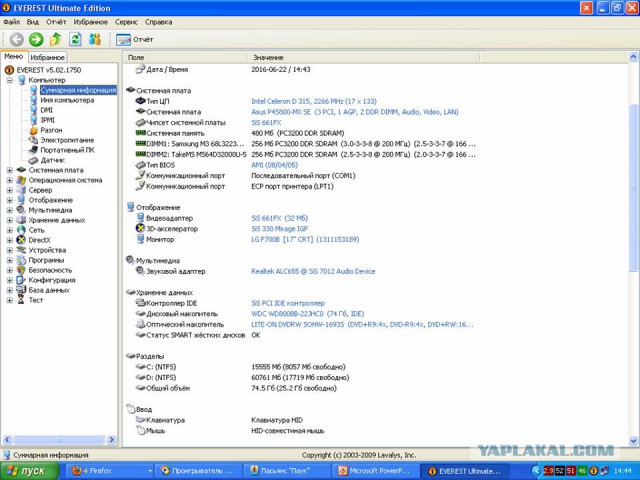640x480 pixels.
Task: Open the Asus P4S800-MX SE link
Action: 355,112
